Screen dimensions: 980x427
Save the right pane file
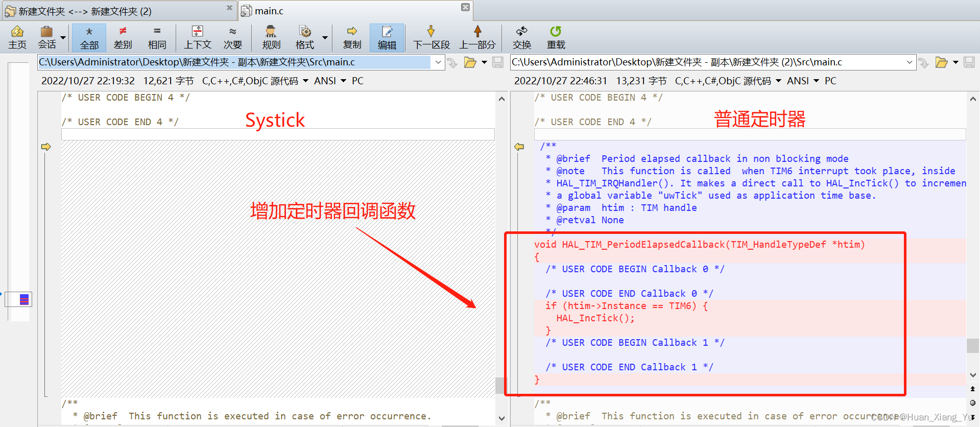pyautogui.click(x=969, y=62)
